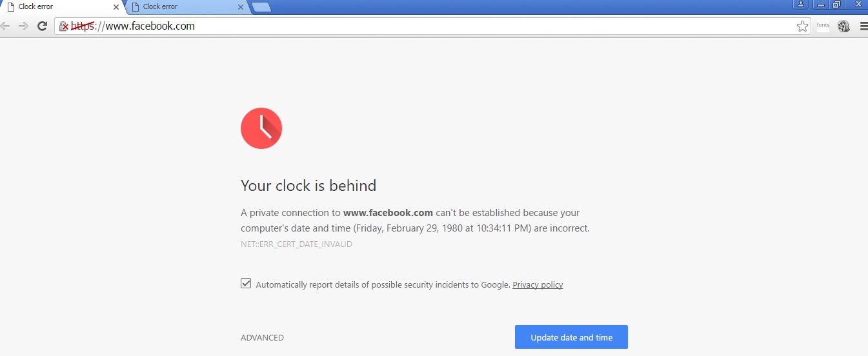868x356 pixels.
Task: Open the fonts extension
Action: tap(823, 26)
